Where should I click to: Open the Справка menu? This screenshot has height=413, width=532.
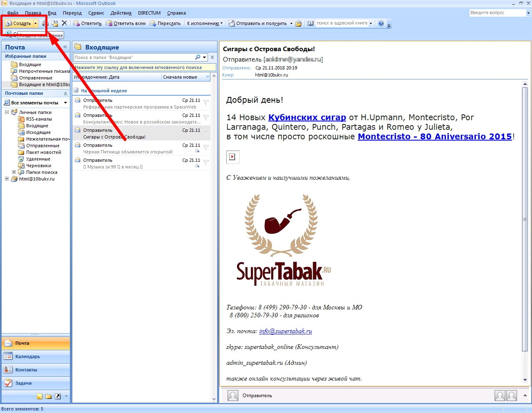point(176,13)
